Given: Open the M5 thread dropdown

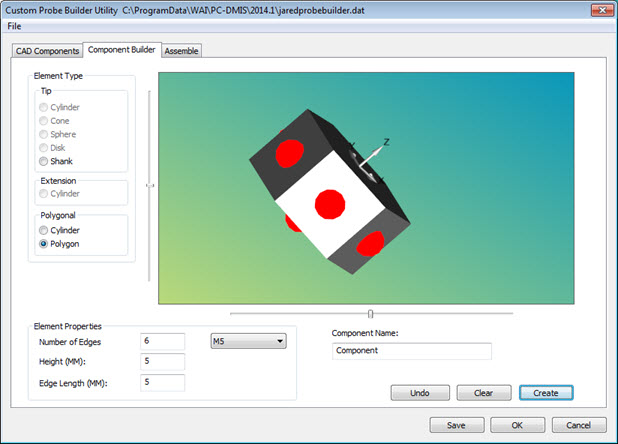Looking at the screenshot, I should 248,341.
